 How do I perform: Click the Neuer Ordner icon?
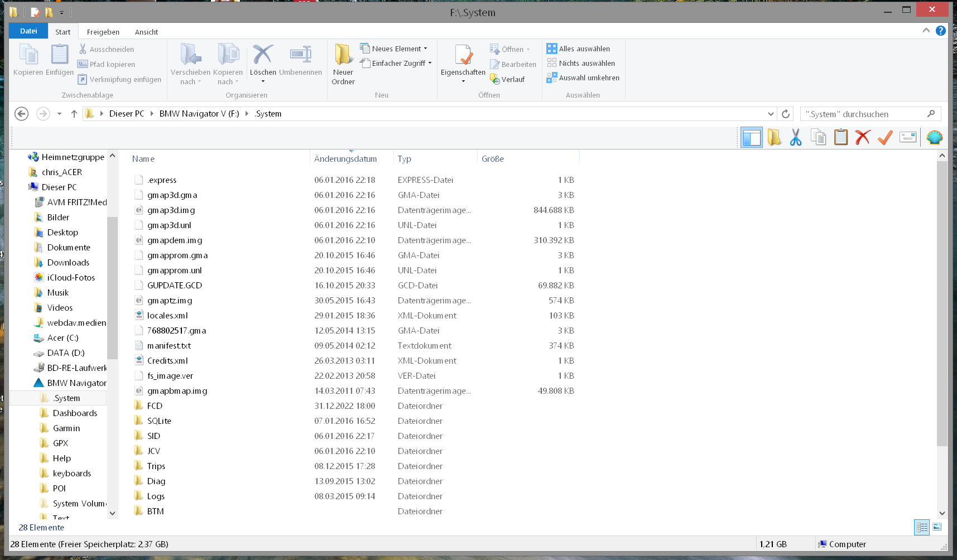343,55
